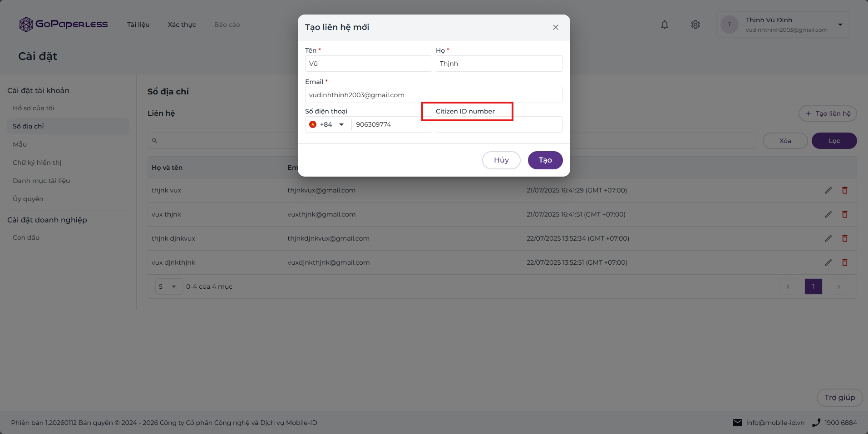Click the notification bell icon
The height and width of the screenshot is (434, 868).
[x=665, y=25]
